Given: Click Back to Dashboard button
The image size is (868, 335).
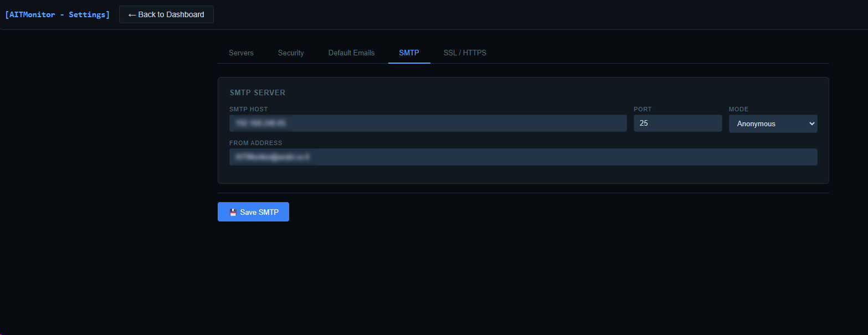Looking at the screenshot, I should pyautogui.click(x=166, y=14).
